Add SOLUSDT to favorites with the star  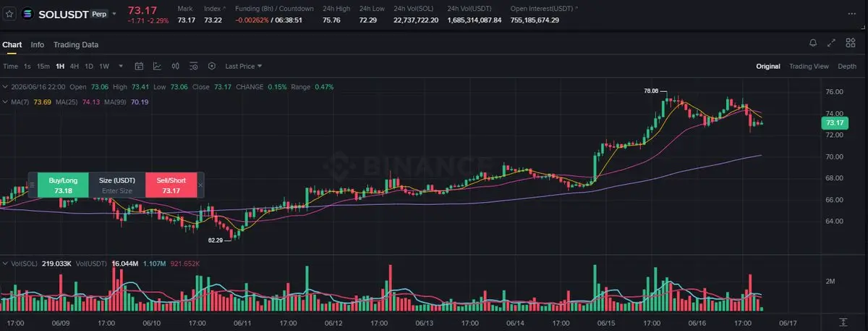click(x=9, y=14)
